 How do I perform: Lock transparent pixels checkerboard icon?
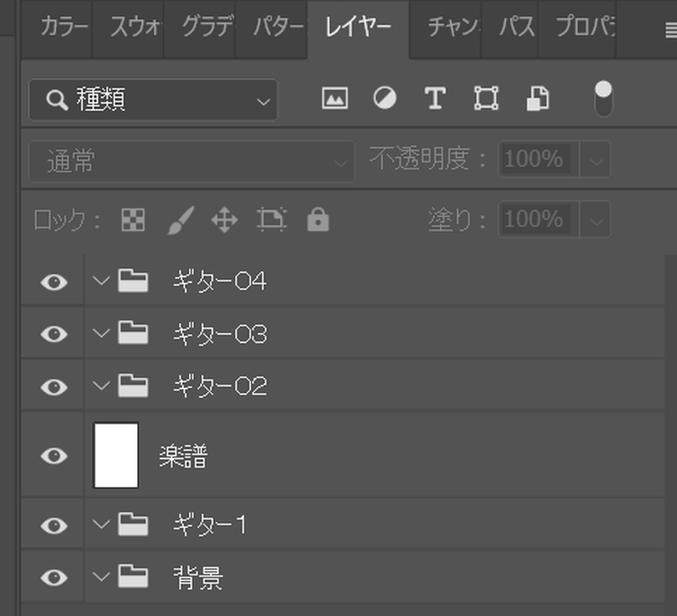tap(133, 220)
